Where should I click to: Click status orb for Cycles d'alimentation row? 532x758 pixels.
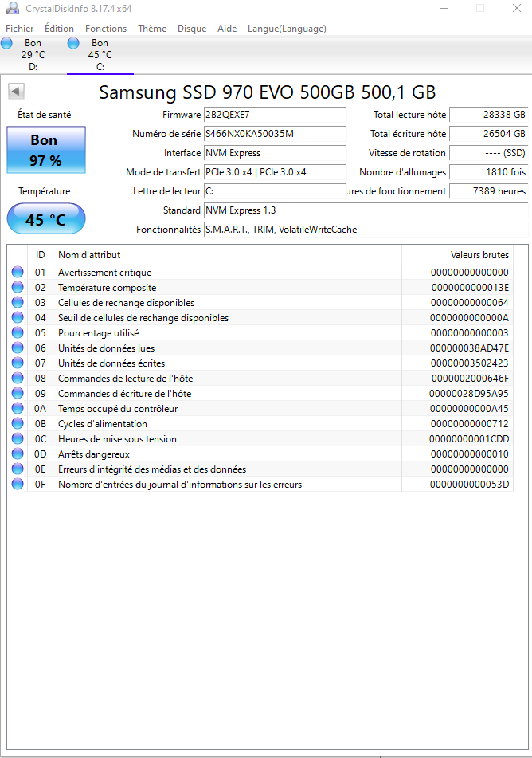[x=18, y=423]
